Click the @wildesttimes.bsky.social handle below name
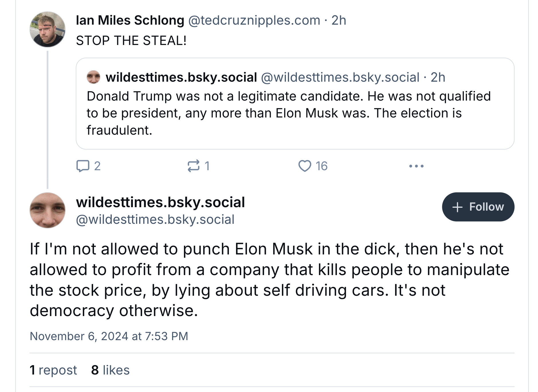Image resolution: width=538 pixels, height=392 pixels. (155, 219)
